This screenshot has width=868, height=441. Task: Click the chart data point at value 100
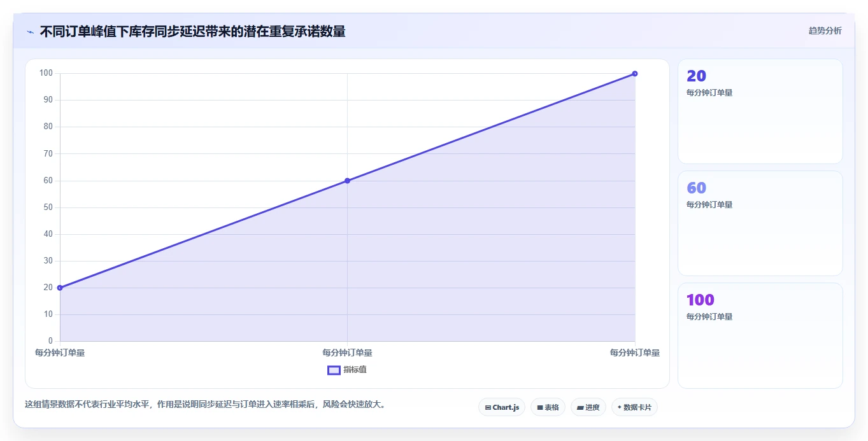[635, 74]
